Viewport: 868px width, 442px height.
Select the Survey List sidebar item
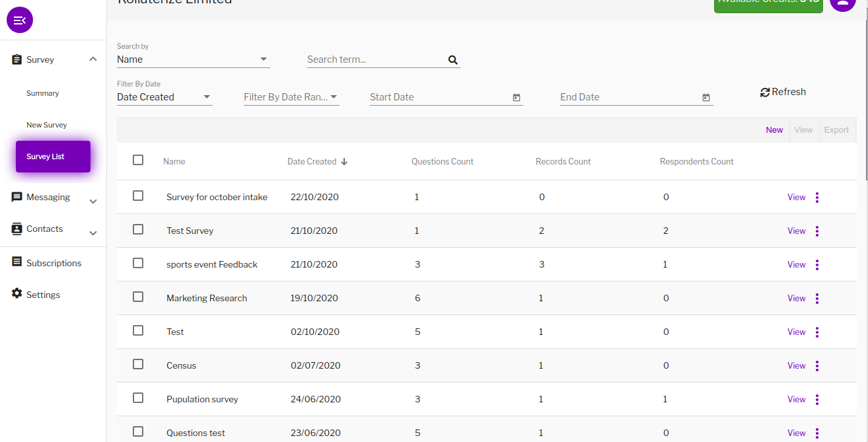tap(53, 157)
